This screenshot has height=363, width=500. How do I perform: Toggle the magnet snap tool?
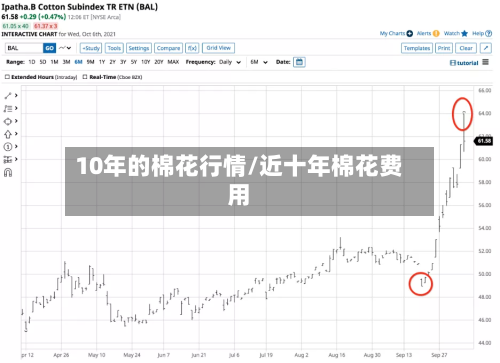pyautogui.click(x=8, y=173)
